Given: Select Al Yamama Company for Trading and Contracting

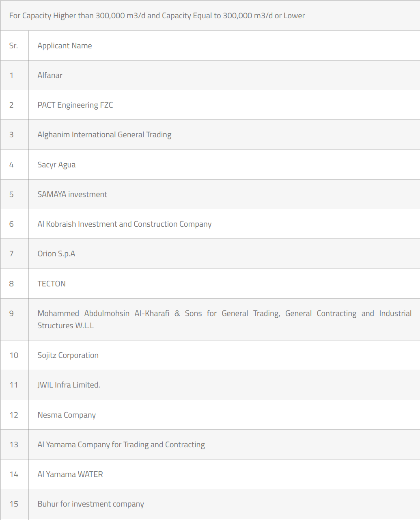Looking at the screenshot, I should point(121,445).
